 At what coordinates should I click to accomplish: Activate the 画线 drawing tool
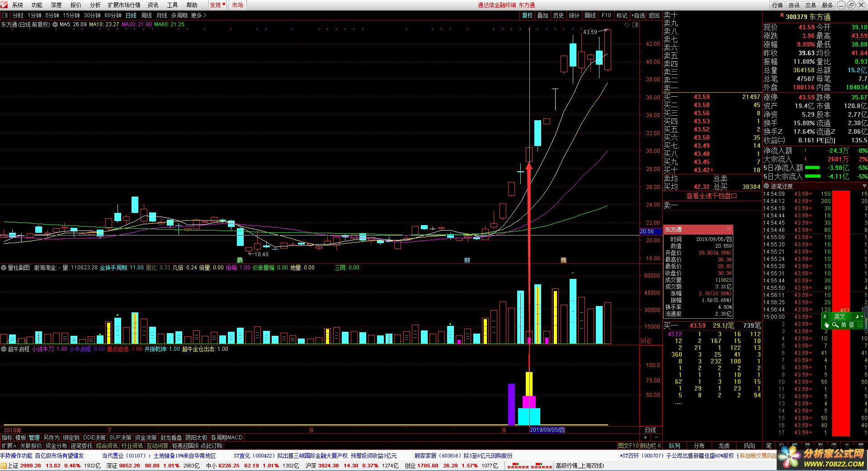pyautogui.click(x=590, y=15)
